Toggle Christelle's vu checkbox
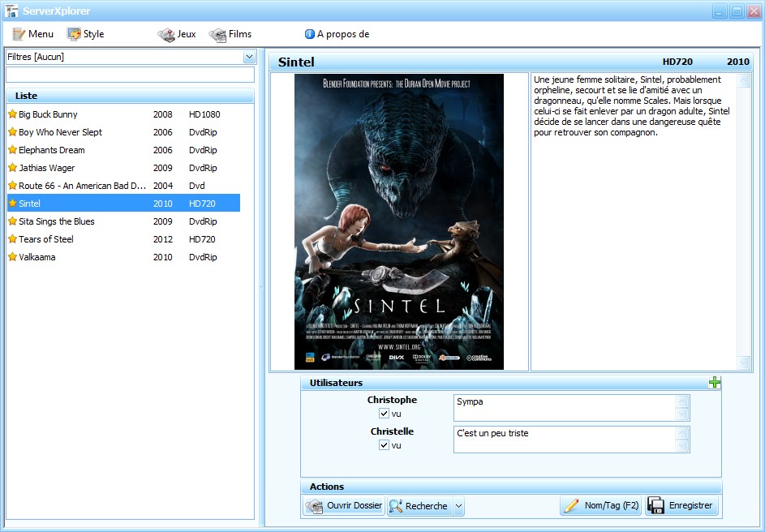This screenshot has height=532, width=765. click(x=384, y=445)
